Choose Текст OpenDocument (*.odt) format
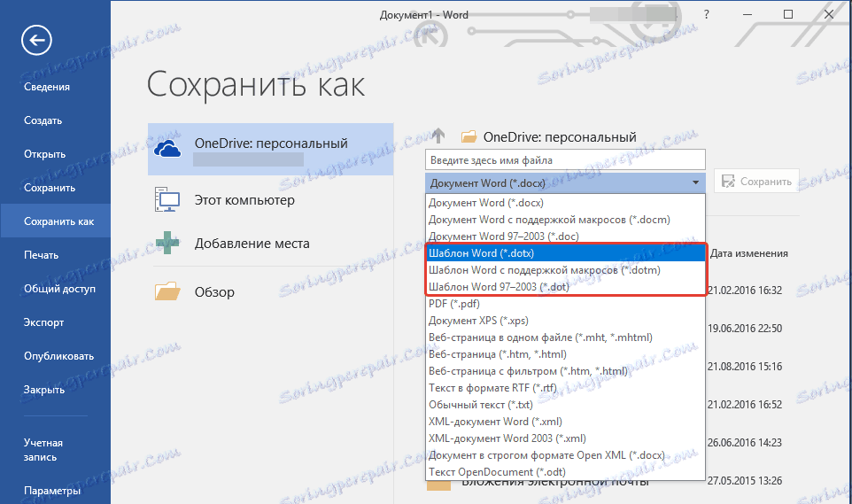The width and height of the screenshot is (852, 504). click(565, 472)
